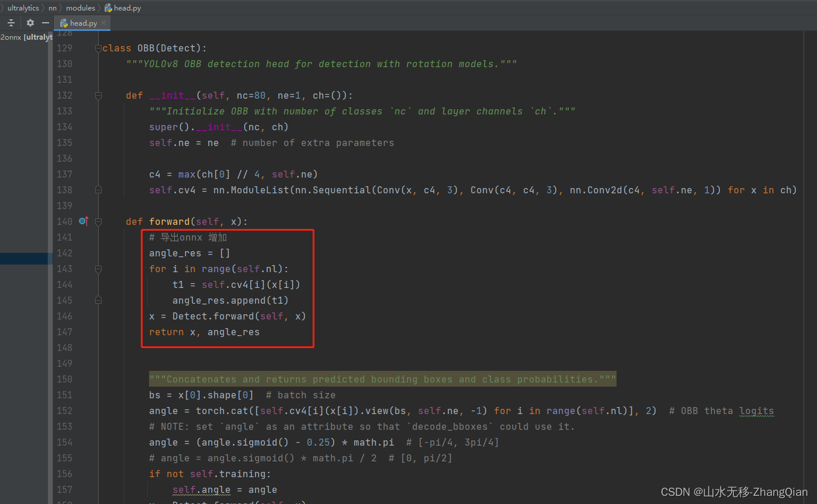The height and width of the screenshot is (504, 817).
Task: Click the 'if not self.training:' line
Action: [210, 474]
